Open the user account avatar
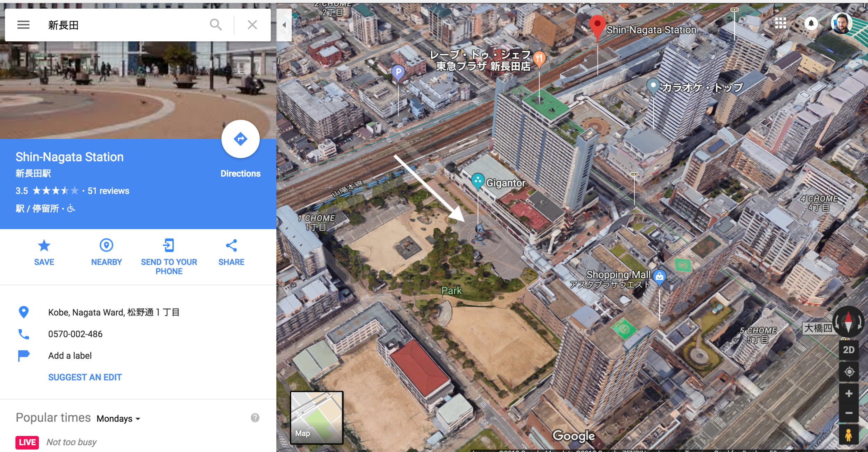 point(842,23)
